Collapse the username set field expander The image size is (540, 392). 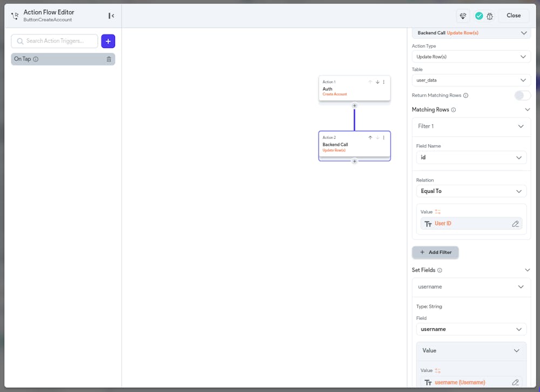tap(521, 287)
